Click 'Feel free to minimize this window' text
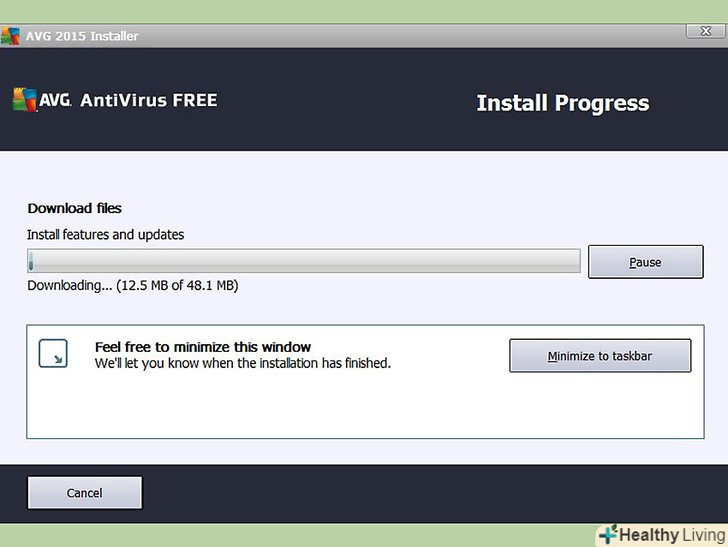 pyautogui.click(x=203, y=347)
